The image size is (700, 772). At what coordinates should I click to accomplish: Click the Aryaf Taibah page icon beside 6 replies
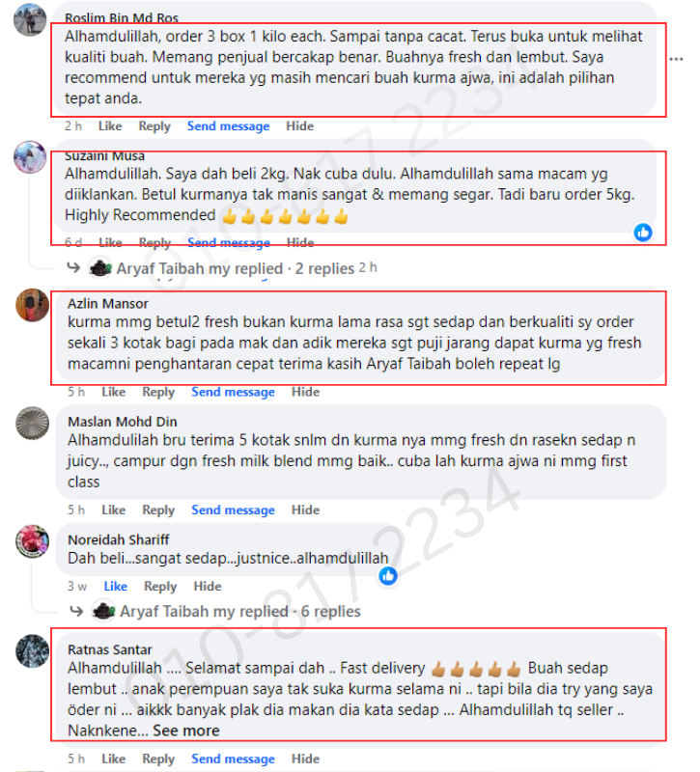coord(104,611)
